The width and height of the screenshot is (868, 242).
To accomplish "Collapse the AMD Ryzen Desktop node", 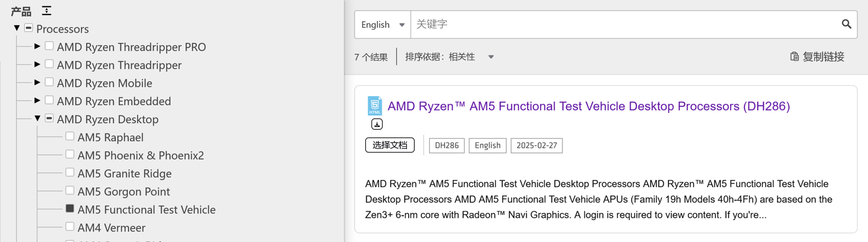I will pyautogui.click(x=37, y=118).
